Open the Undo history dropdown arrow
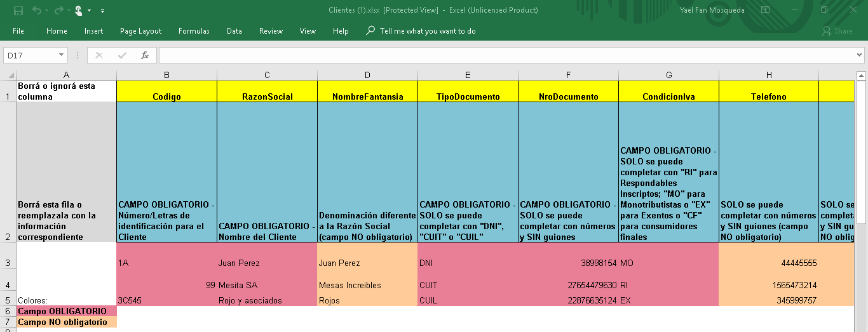 point(47,10)
